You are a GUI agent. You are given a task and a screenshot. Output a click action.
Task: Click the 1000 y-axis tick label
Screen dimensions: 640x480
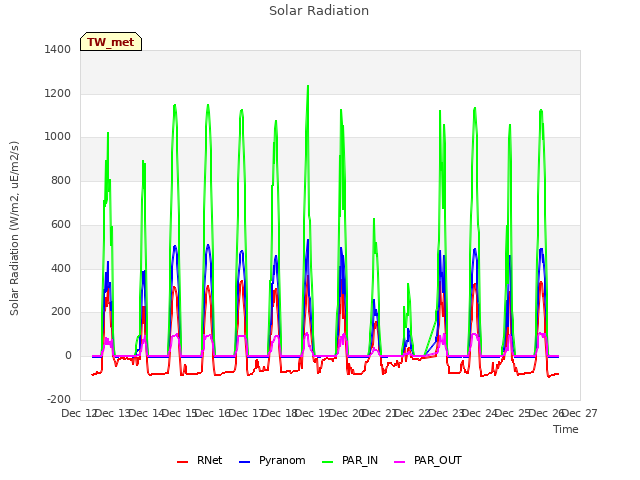point(58,137)
